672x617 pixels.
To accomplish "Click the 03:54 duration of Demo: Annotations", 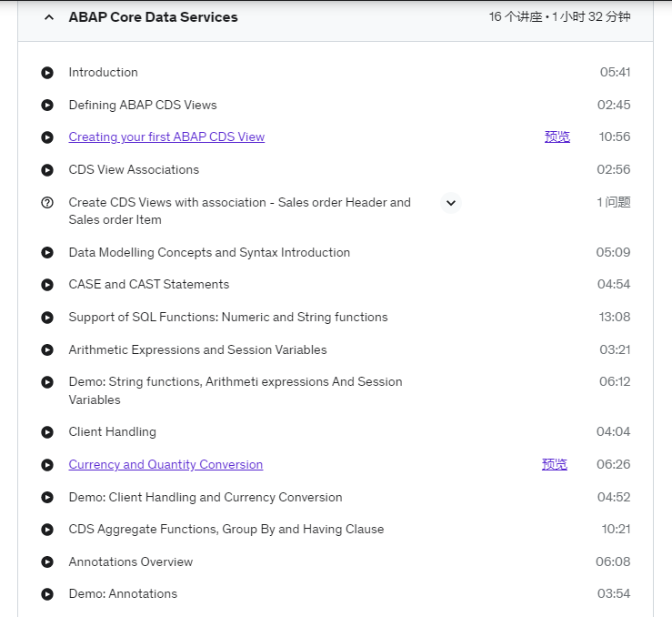I will [614, 594].
